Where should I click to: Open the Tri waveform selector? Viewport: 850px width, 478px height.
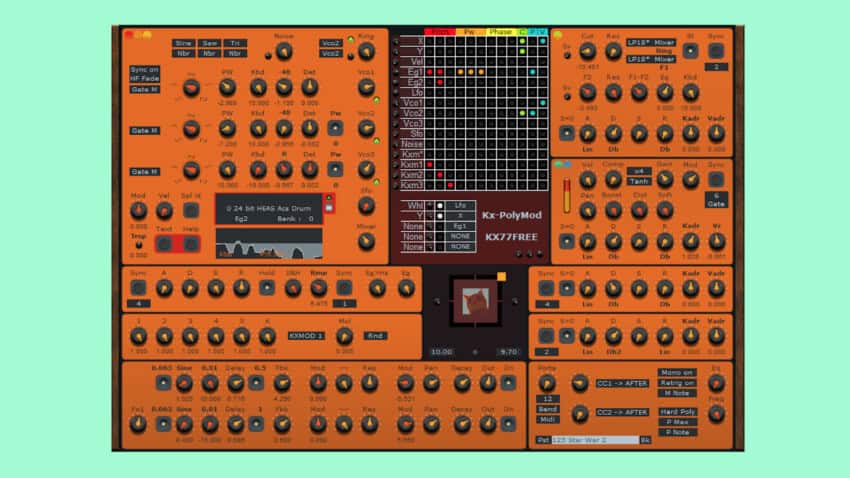click(235, 43)
